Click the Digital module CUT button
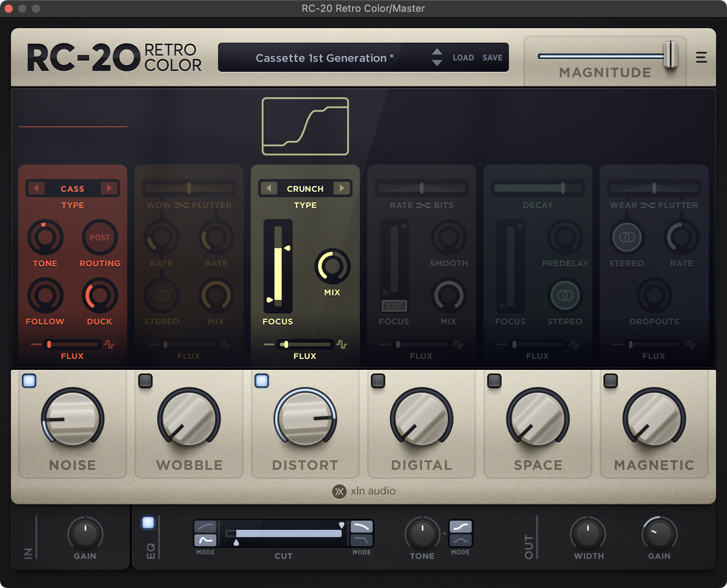Screen dimensions: 727x588 pyautogui.click(x=394, y=306)
